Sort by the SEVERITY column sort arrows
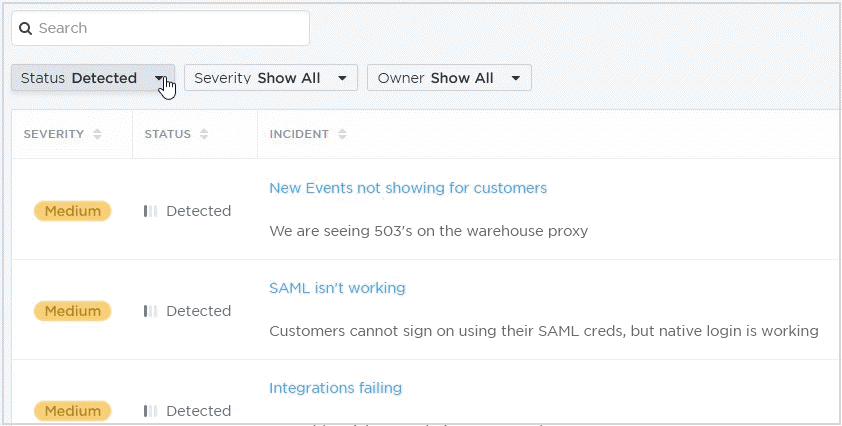Image resolution: width=842 pixels, height=426 pixels. [97, 134]
